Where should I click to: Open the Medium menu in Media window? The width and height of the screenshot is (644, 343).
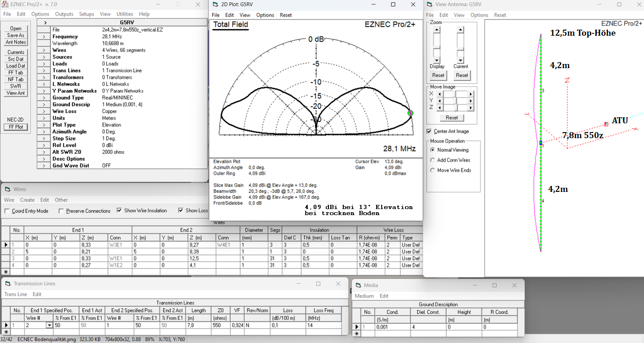(364, 296)
